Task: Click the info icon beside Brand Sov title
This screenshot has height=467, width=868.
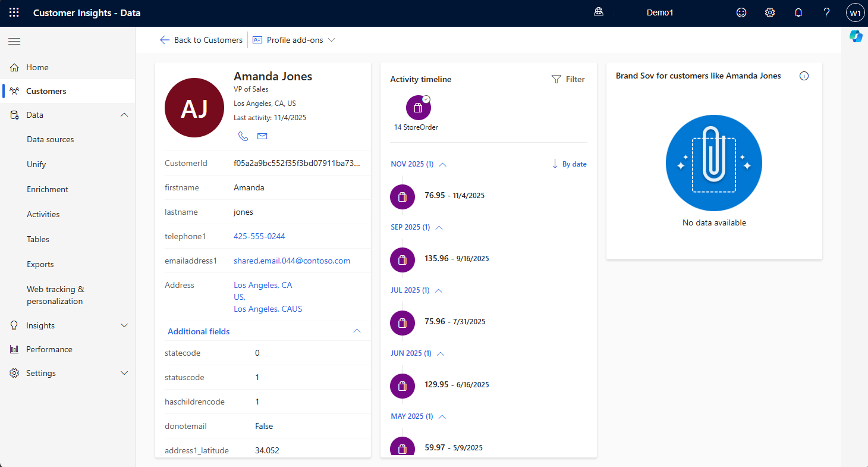Action: click(804, 76)
